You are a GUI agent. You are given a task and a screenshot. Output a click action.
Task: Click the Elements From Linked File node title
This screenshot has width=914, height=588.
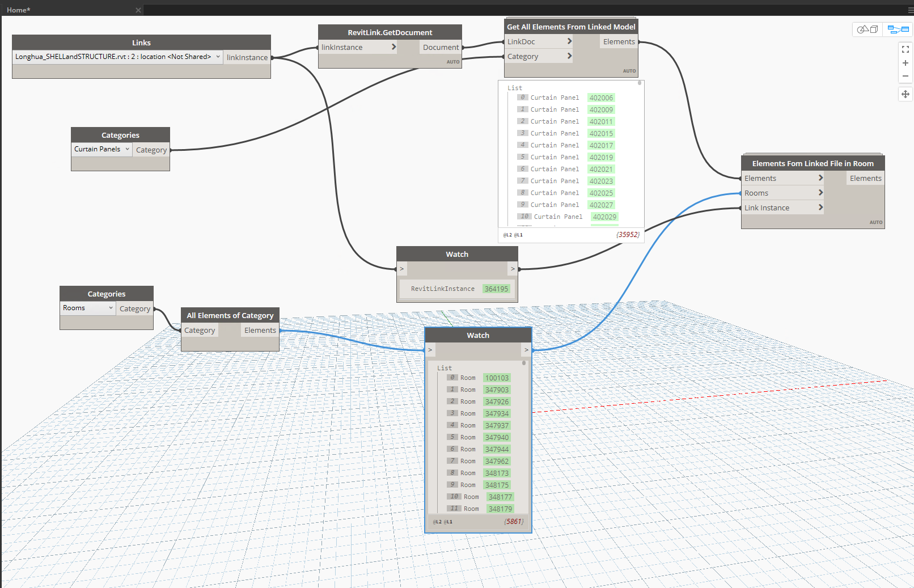pos(813,163)
